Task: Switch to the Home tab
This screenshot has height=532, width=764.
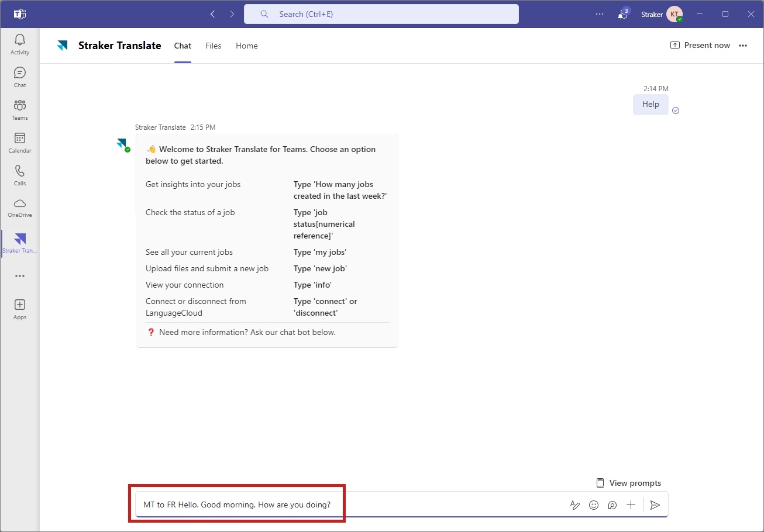Action: pos(247,46)
